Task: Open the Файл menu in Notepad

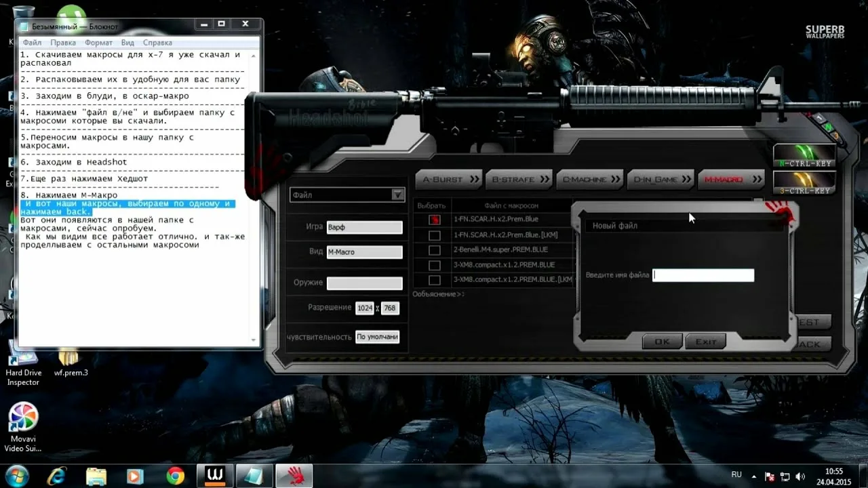Action: pos(32,43)
